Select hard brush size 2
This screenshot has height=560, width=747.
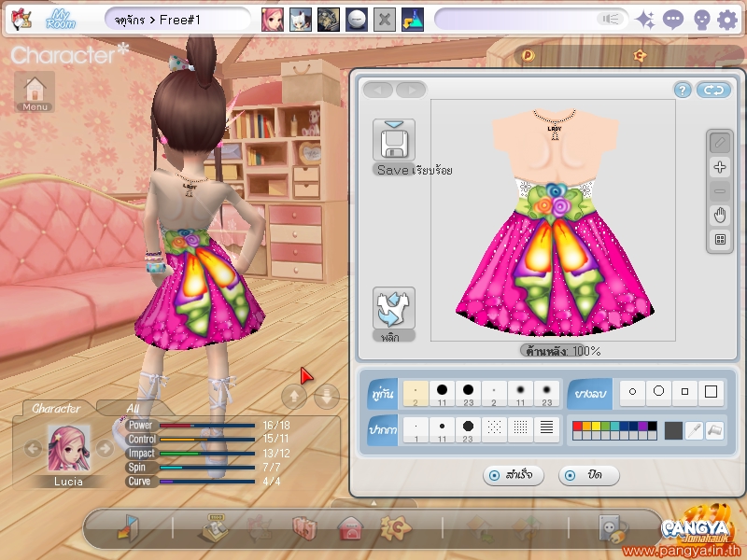pos(416,393)
